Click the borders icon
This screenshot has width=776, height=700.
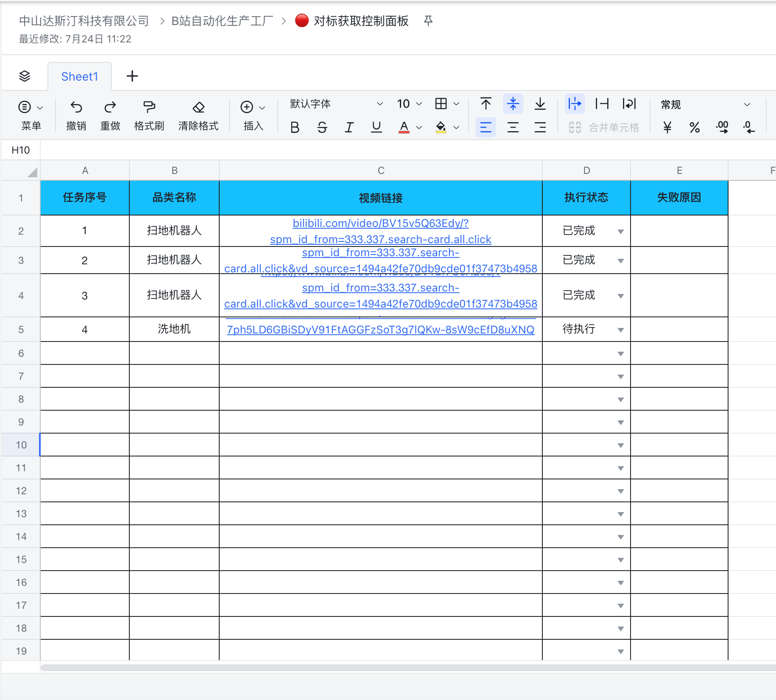coord(441,104)
